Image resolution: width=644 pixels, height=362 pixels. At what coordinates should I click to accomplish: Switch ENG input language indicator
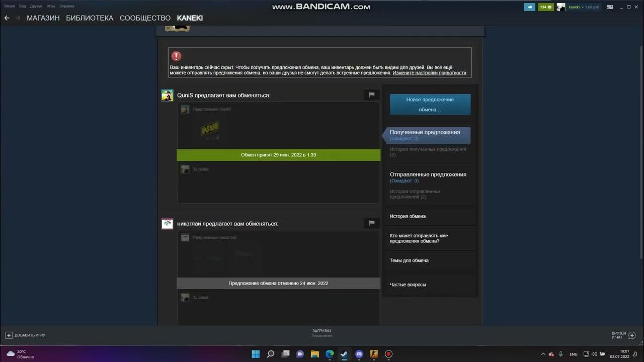574,354
